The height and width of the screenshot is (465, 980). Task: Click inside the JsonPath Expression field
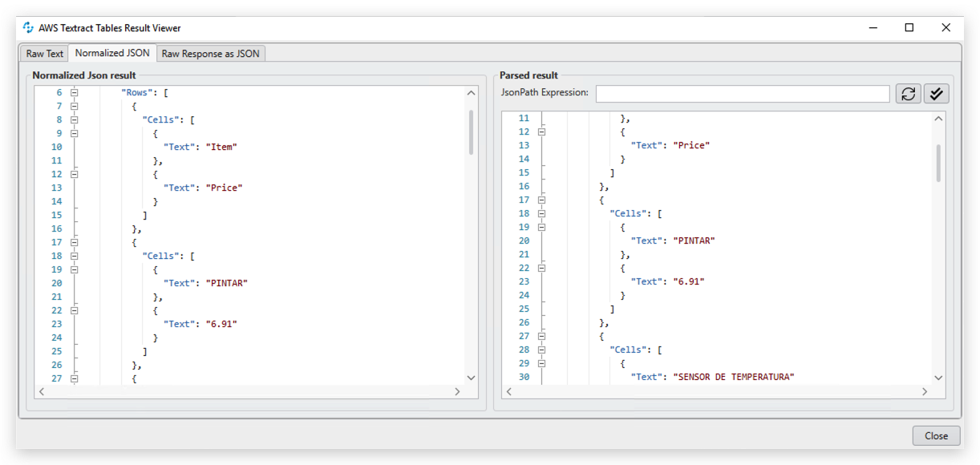click(742, 93)
